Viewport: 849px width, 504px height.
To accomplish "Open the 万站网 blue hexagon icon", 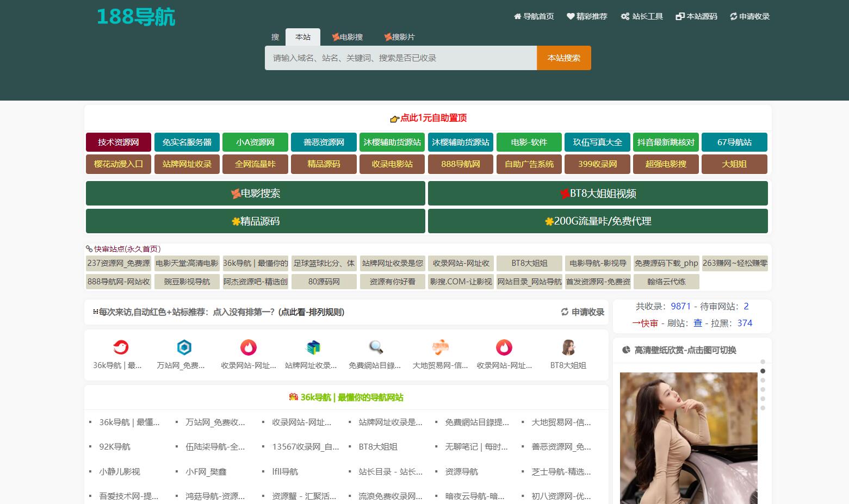I will pyautogui.click(x=184, y=347).
